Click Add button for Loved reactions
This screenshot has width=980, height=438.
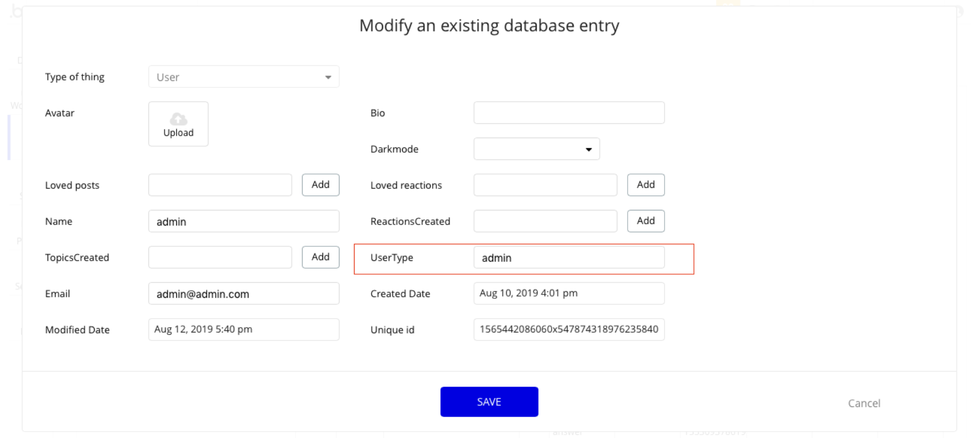[x=645, y=185]
